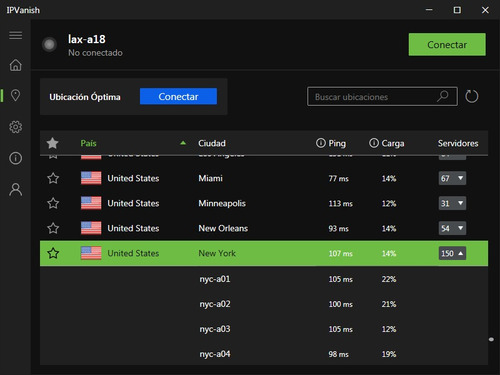Image resolution: width=500 pixels, height=375 pixels.
Task: Click the United States flag in New York row
Action: pos(91,253)
